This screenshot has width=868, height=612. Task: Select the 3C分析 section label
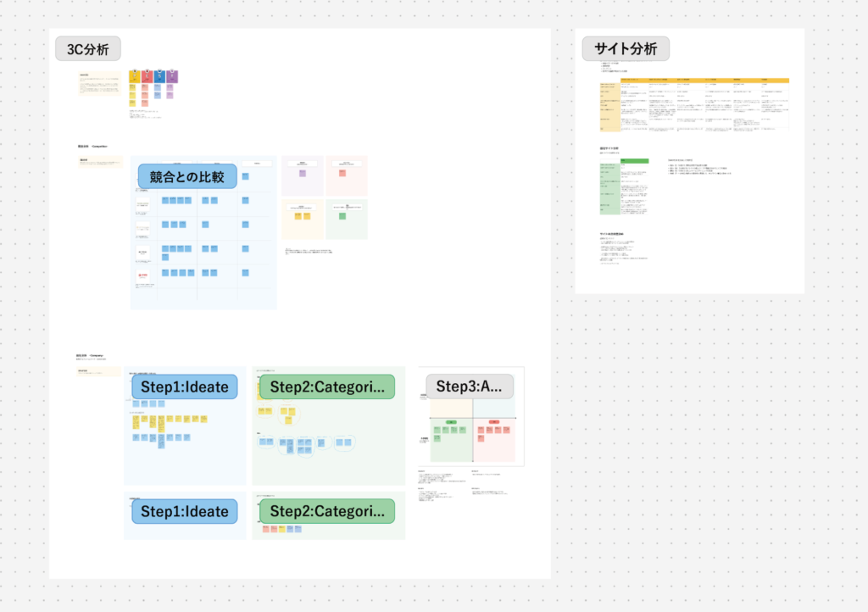pyautogui.click(x=88, y=49)
